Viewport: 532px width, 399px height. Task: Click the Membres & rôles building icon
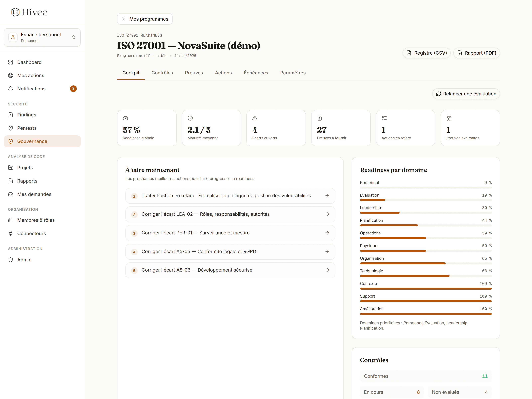[11, 220]
